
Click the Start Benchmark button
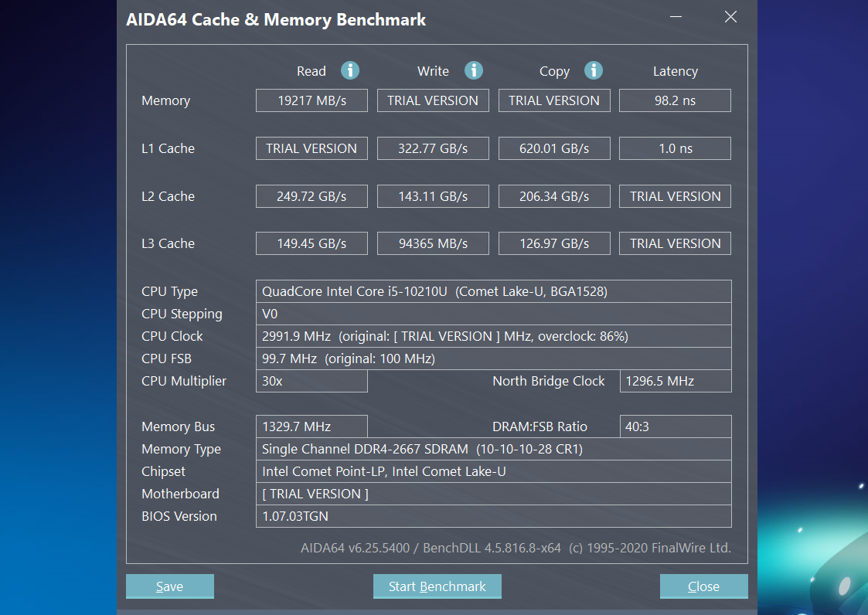(x=437, y=586)
